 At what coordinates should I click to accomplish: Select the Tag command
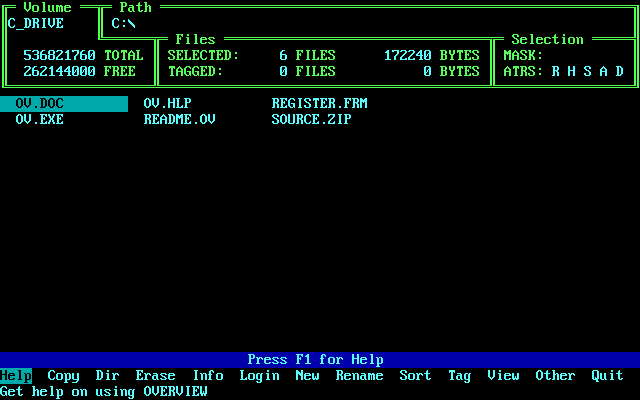pyautogui.click(x=460, y=376)
